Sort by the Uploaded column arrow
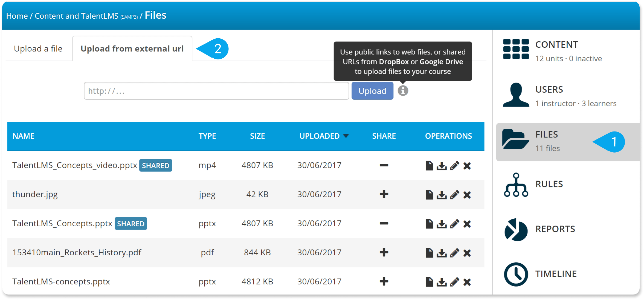This screenshot has height=300, width=644. [346, 136]
